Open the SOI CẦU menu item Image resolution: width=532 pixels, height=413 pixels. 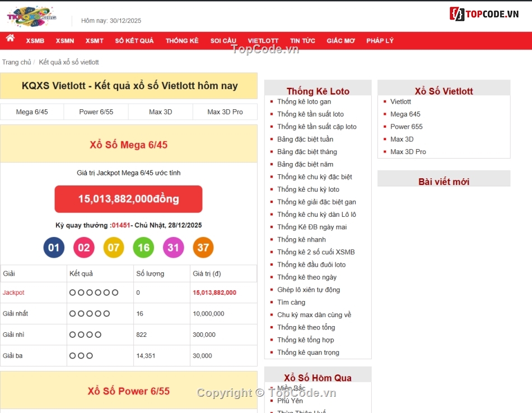[223, 40]
